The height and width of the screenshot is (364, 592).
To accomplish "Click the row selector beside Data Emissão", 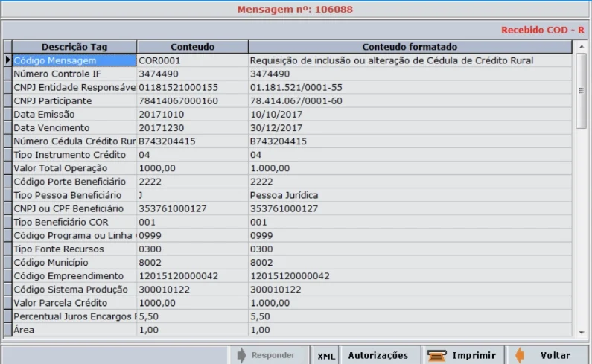I will click(7, 115).
